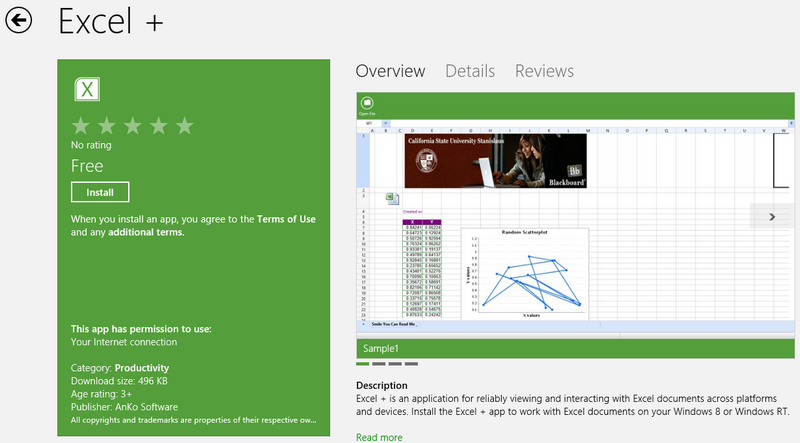Click the first rating star
800x443 pixels.
(x=81, y=126)
